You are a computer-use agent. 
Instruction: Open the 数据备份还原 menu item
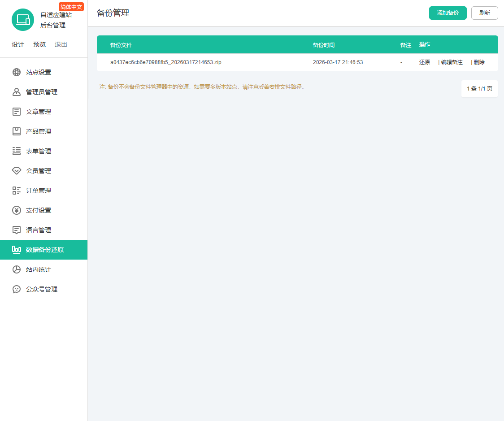pos(44,250)
